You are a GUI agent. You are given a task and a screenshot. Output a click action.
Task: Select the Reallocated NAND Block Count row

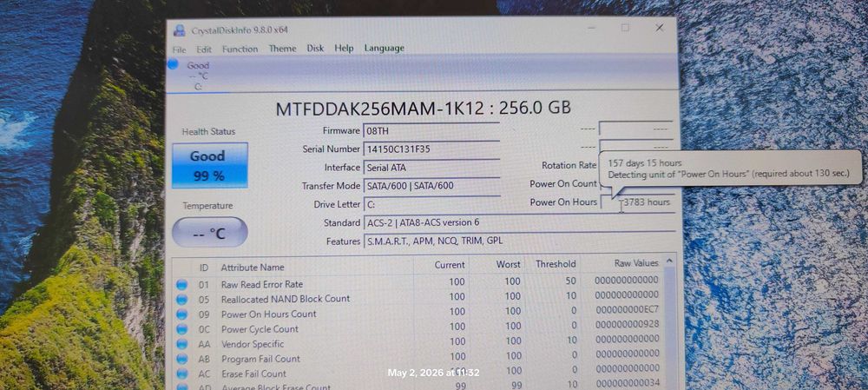point(418,297)
